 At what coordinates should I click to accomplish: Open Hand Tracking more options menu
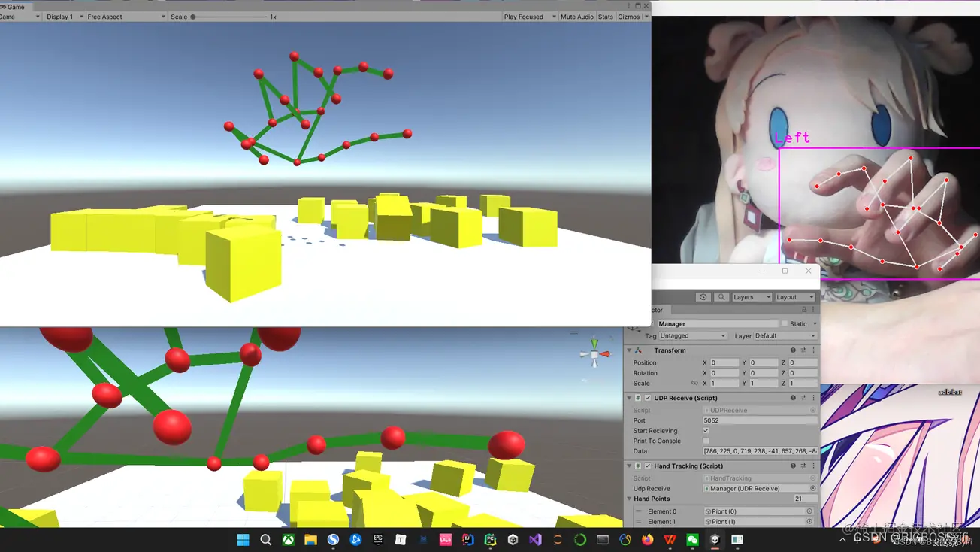[x=813, y=466]
